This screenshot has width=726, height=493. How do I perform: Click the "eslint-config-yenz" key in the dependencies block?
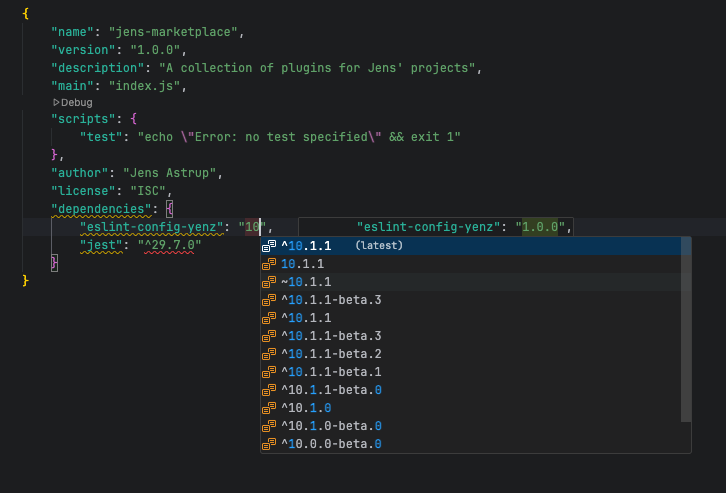pyautogui.click(x=151, y=227)
